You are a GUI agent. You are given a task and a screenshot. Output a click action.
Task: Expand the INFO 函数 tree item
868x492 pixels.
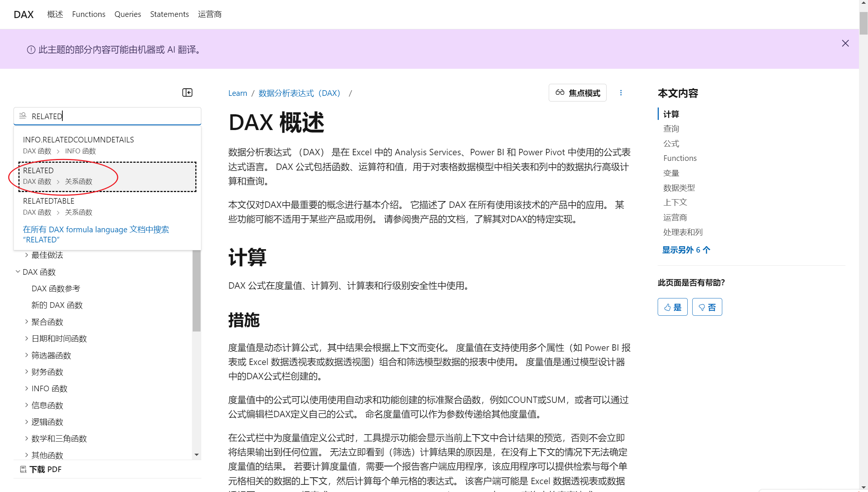point(27,388)
